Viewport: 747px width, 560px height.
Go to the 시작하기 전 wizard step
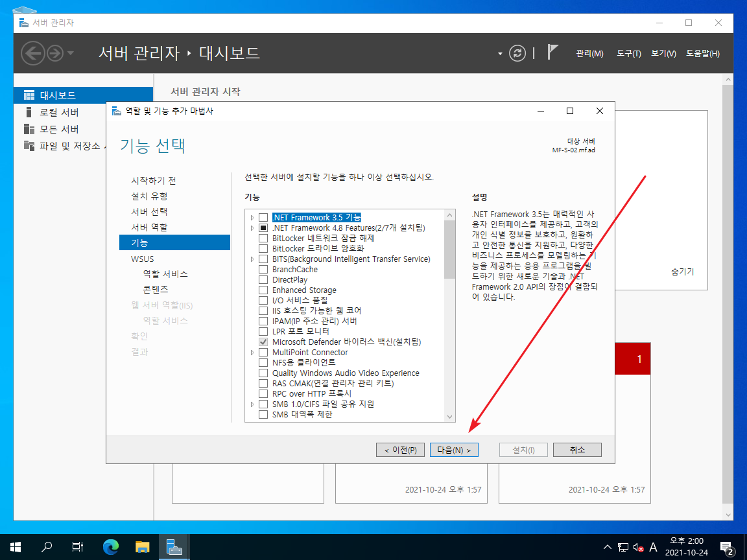pos(154,180)
